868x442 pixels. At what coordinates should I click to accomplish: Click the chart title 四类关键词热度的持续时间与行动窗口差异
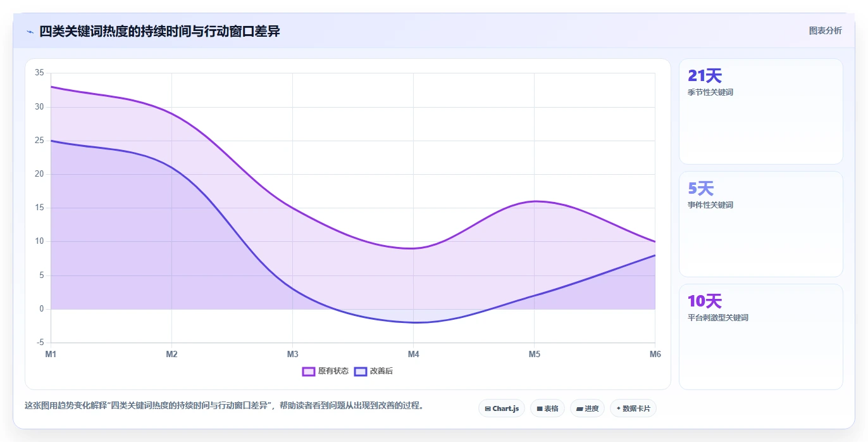pyautogui.click(x=159, y=31)
